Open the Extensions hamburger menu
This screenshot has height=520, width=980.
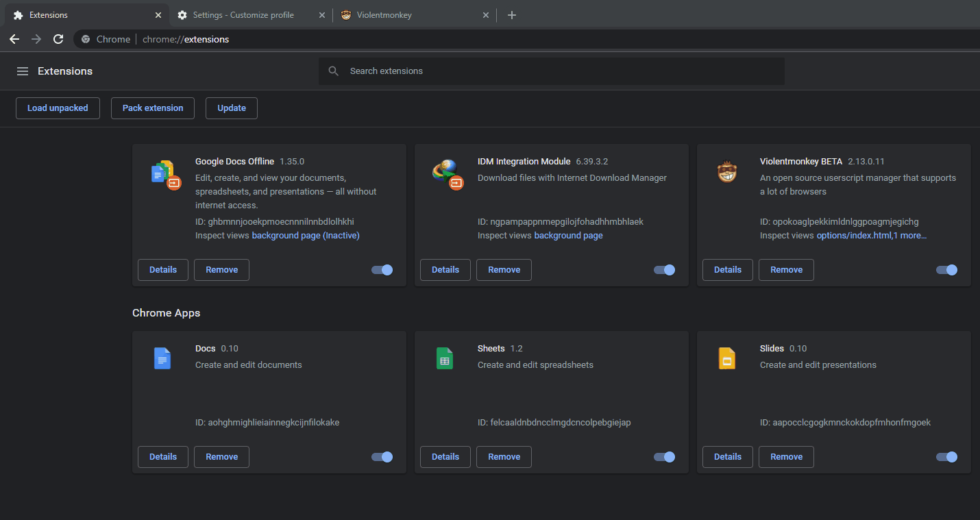(23, 71)
